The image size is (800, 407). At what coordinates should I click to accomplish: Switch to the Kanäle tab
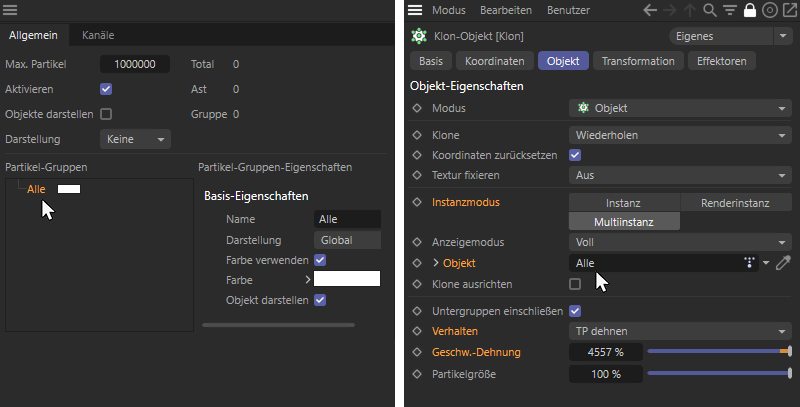click(x=98, y=35)
